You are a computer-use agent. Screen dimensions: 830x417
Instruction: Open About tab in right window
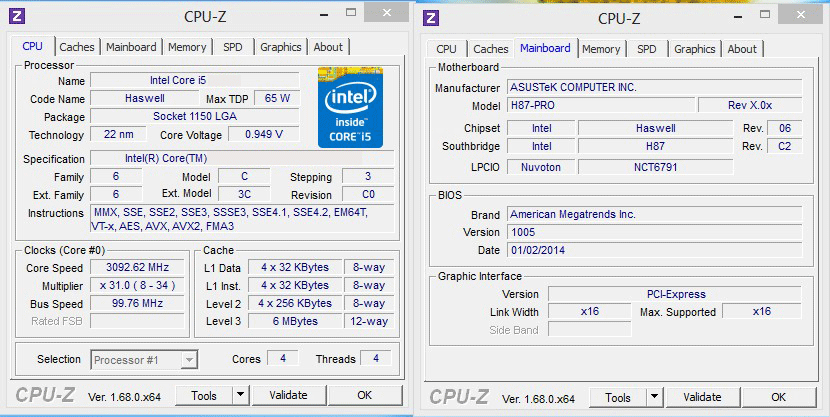click(742, 49)
